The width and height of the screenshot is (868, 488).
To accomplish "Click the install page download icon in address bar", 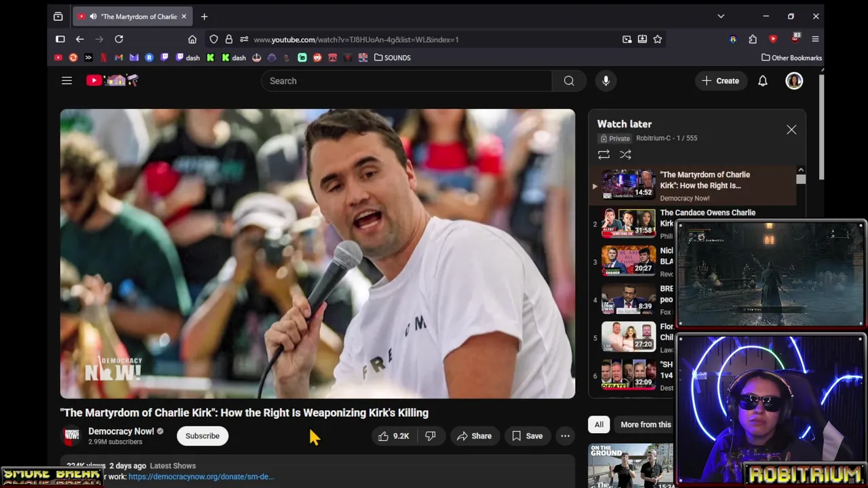I will (642, 39).
